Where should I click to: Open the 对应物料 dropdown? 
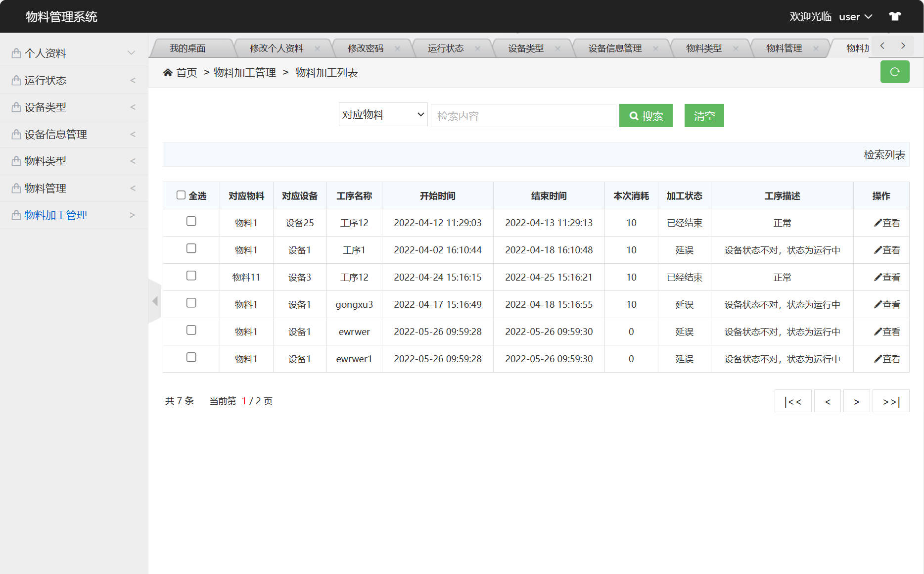(382, 114)
